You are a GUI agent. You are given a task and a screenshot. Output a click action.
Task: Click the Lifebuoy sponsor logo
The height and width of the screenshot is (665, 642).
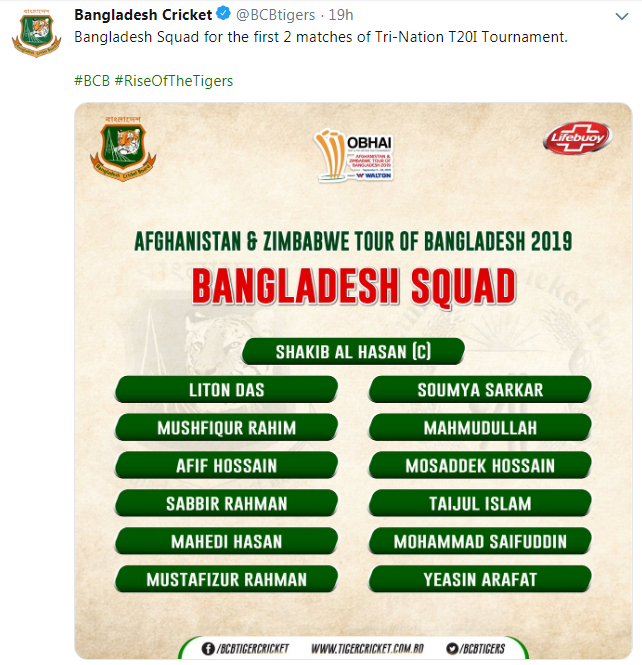(578, 138)
